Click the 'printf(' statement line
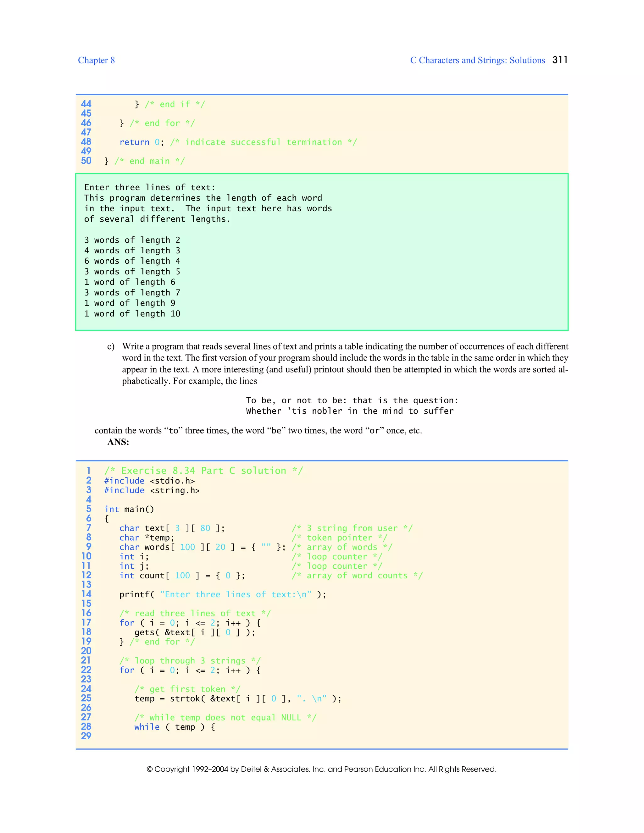The height and width of the screenshot is (833, 644). [x=222, y=594]
